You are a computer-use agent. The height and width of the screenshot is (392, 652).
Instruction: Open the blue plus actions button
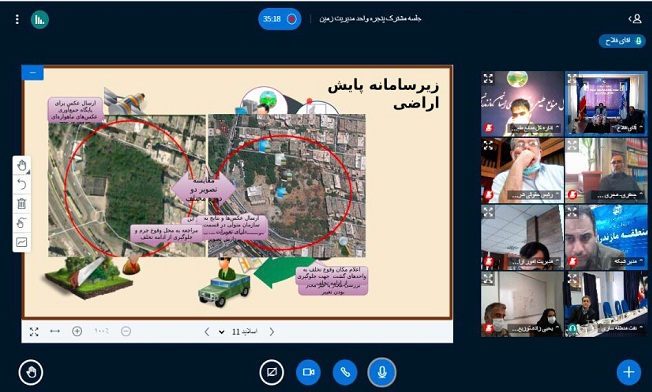[x=629, y=372]
